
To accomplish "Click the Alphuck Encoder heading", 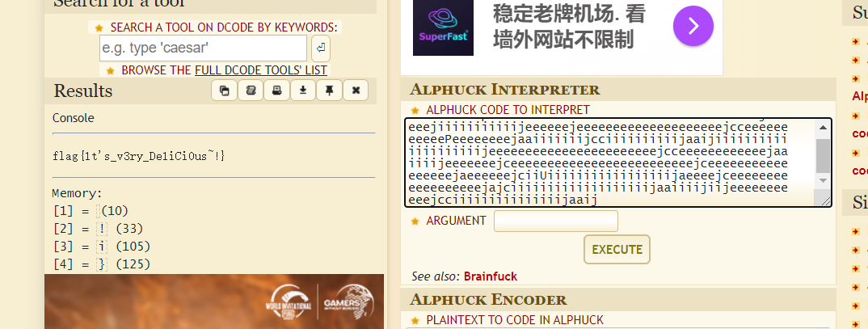I will coord(487,300).
